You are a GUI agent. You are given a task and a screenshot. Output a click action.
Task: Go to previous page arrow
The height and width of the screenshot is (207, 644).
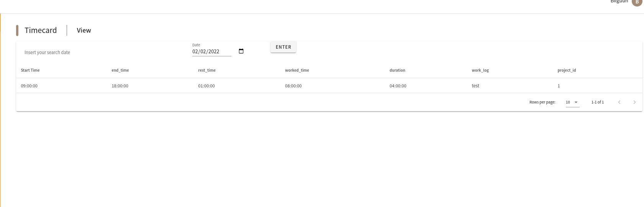click(x=619, y=102)
